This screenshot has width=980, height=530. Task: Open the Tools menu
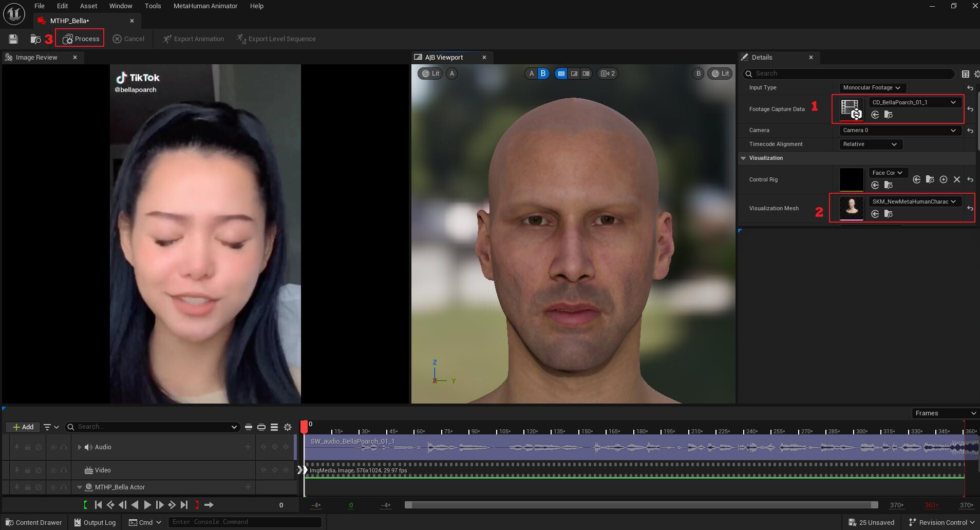(x=153, y=6)
